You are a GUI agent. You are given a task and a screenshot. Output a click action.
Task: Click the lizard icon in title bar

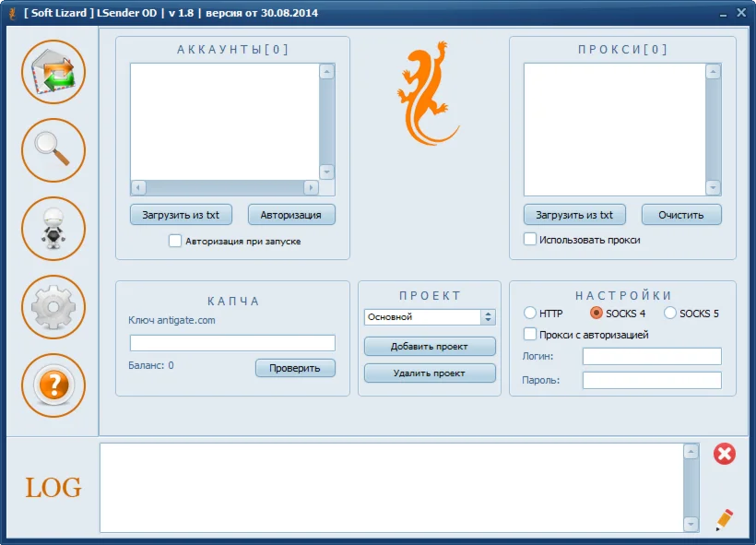[x=13, y=13]
